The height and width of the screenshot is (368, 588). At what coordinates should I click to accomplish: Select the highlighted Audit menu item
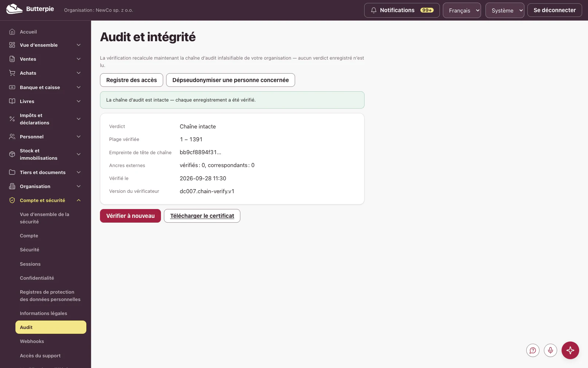tap(51, 327)
